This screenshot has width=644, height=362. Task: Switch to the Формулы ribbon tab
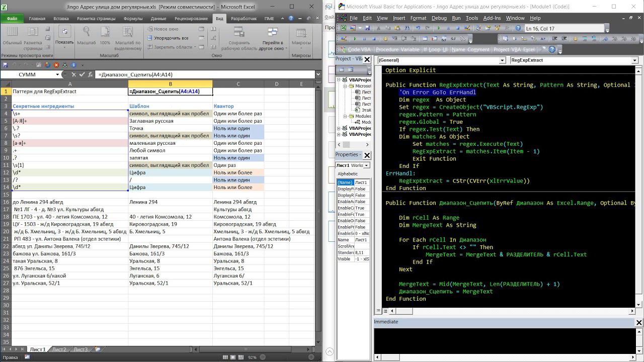coord(133,19)
